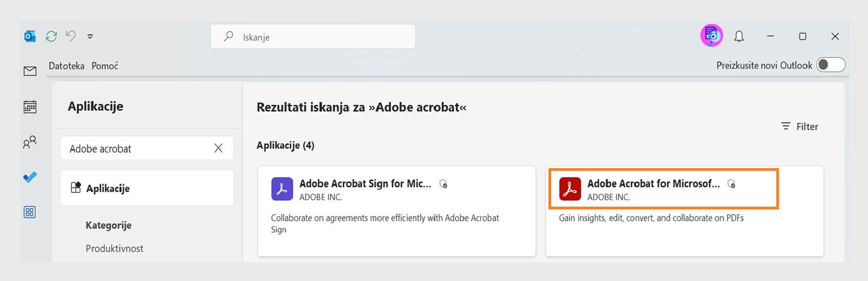The width and height of the screenshot is (868, 281).
Task: Click the shield badge next to Acrobat for Microsoft
Action: click(731, 184)
